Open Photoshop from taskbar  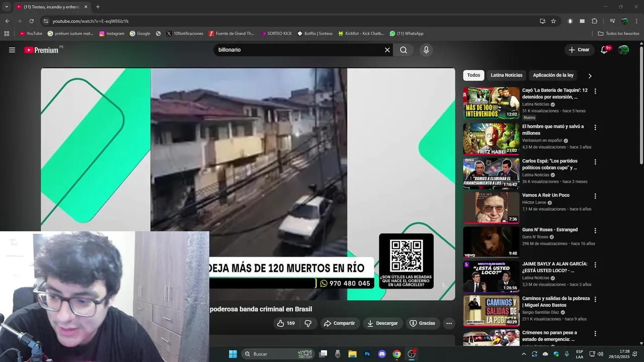tap(367, 354)
